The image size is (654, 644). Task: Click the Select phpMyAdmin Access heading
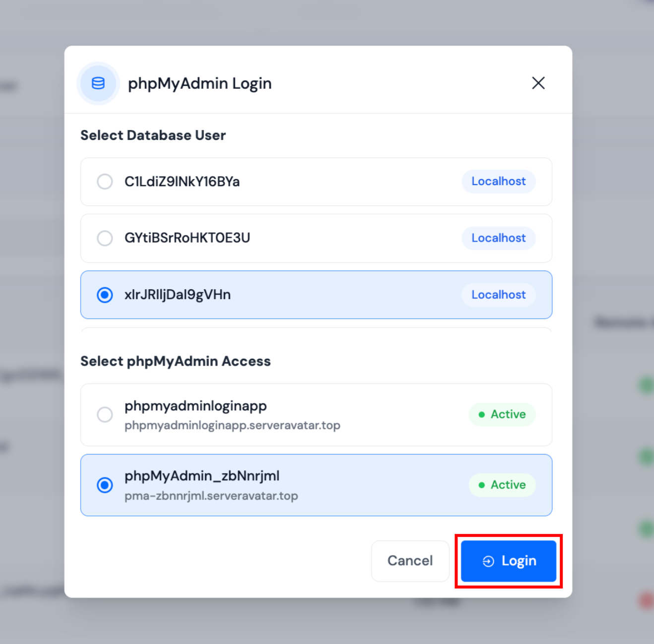(176, 361)
